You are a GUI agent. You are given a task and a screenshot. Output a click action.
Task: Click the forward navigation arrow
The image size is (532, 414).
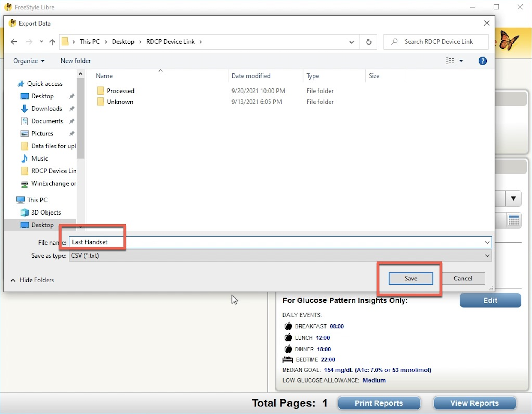point(29,42)
